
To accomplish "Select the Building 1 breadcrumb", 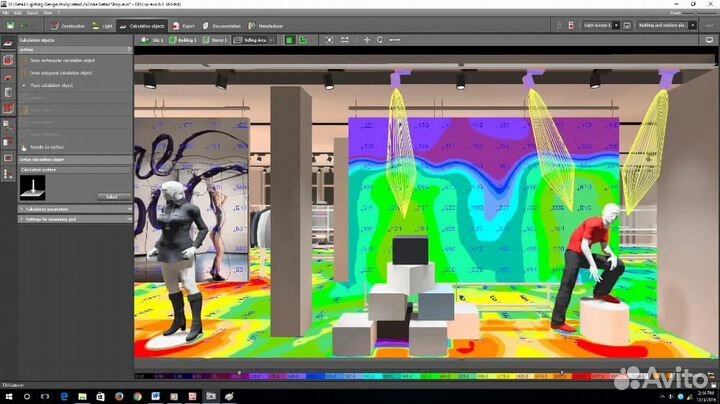I will 184,40.
